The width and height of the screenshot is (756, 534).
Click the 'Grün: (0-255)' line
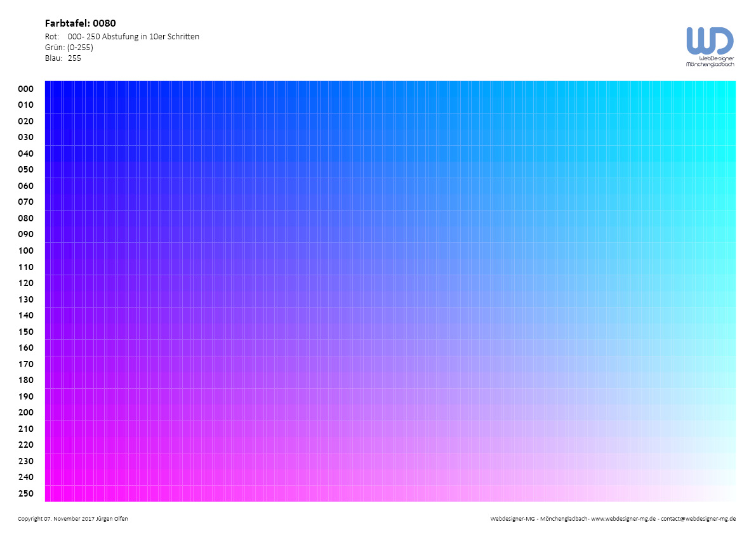coord(69,47)
